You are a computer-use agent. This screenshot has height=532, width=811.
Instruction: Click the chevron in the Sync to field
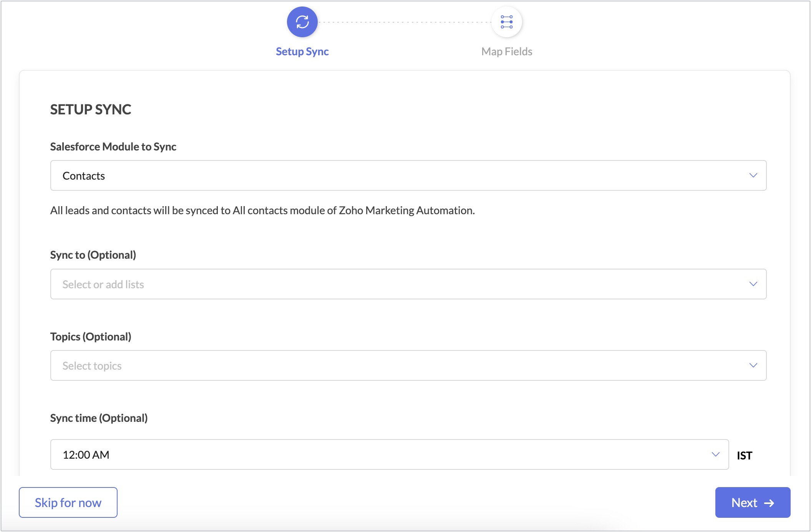pos(753,284)
